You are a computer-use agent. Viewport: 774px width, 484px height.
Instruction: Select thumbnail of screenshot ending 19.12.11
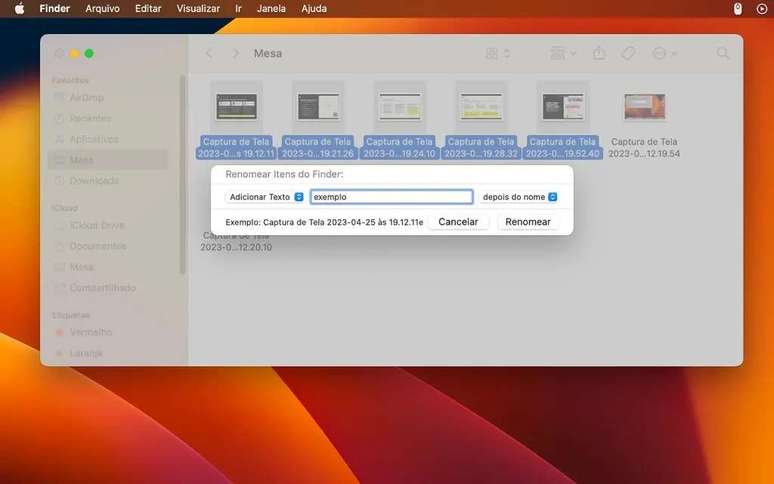coord(236,107)
